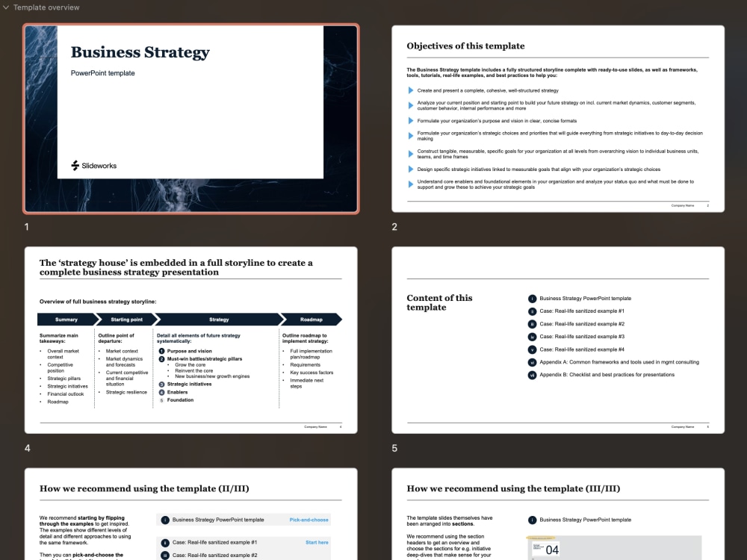Collapse the Template overview section
747x560 pixels.
point(7,7)
